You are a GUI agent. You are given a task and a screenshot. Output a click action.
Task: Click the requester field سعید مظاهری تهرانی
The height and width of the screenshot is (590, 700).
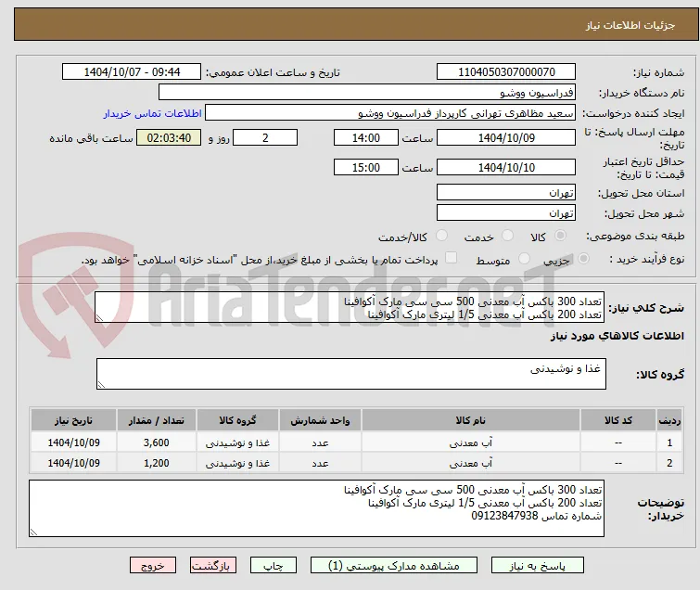point(390,113)
